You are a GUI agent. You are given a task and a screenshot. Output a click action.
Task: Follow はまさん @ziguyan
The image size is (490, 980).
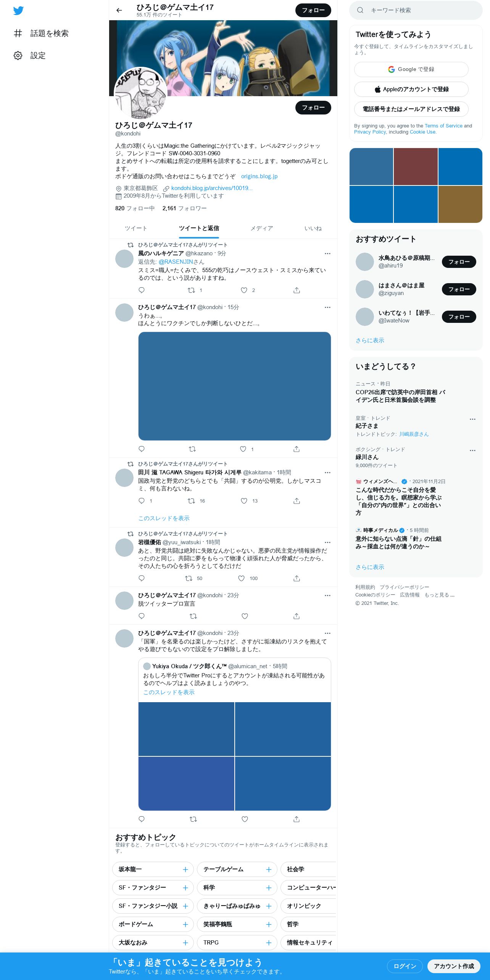click(x=459, y=289)
